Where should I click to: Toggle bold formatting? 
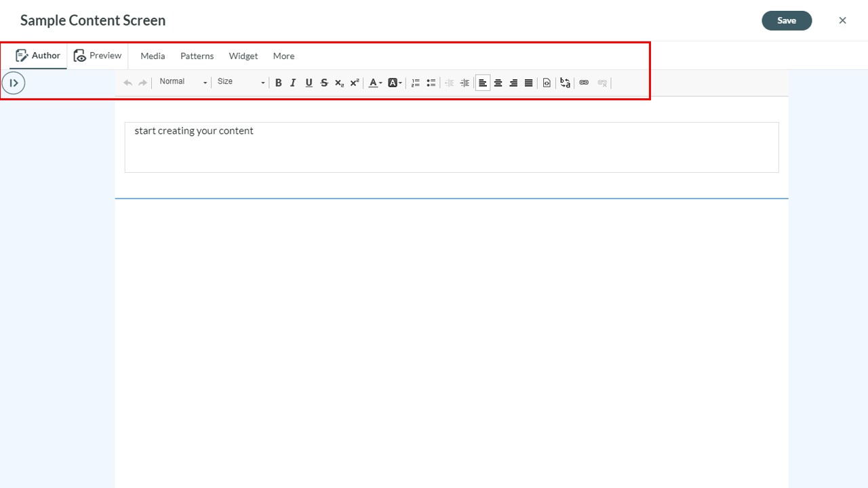pos(278,83)
